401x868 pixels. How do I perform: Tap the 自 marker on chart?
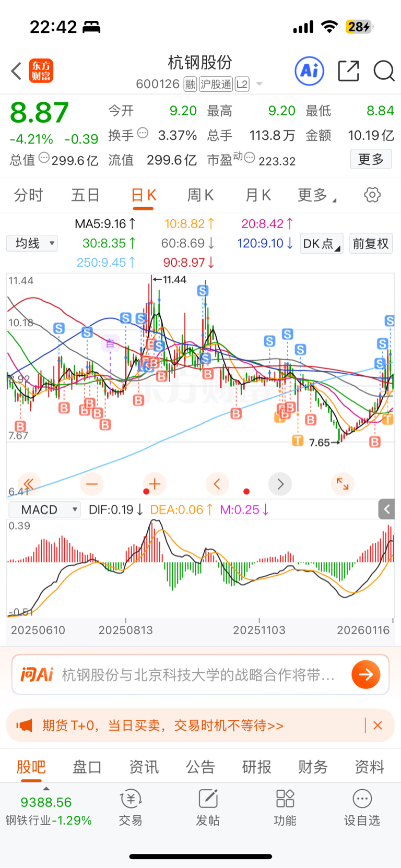click(x=110, y=343)
